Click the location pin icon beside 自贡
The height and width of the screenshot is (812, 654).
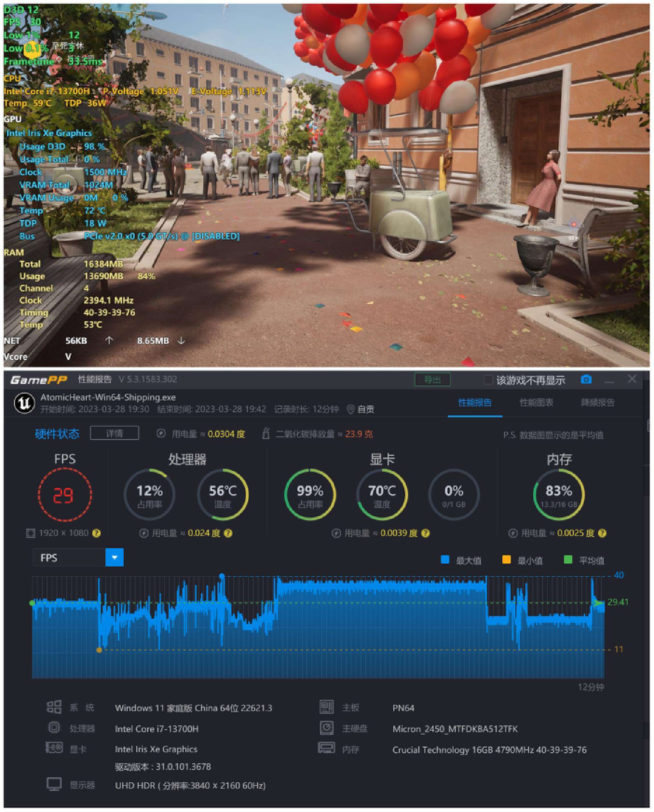tap(350, 409)
